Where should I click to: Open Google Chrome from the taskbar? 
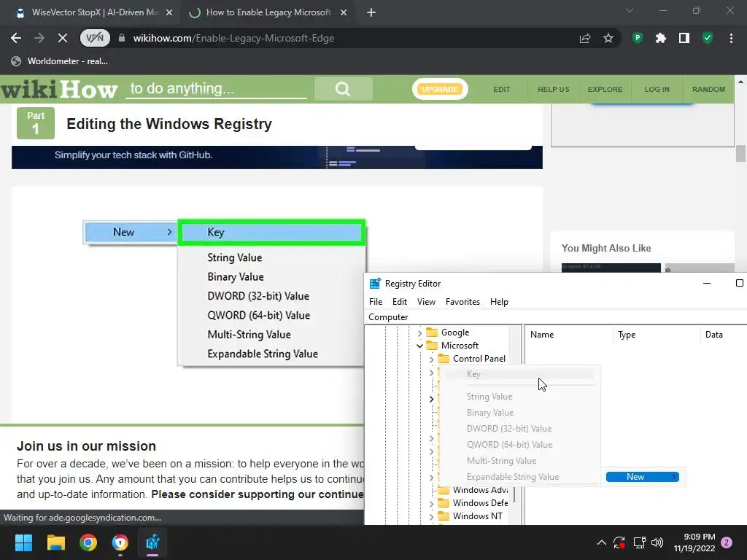coord(88,542)
